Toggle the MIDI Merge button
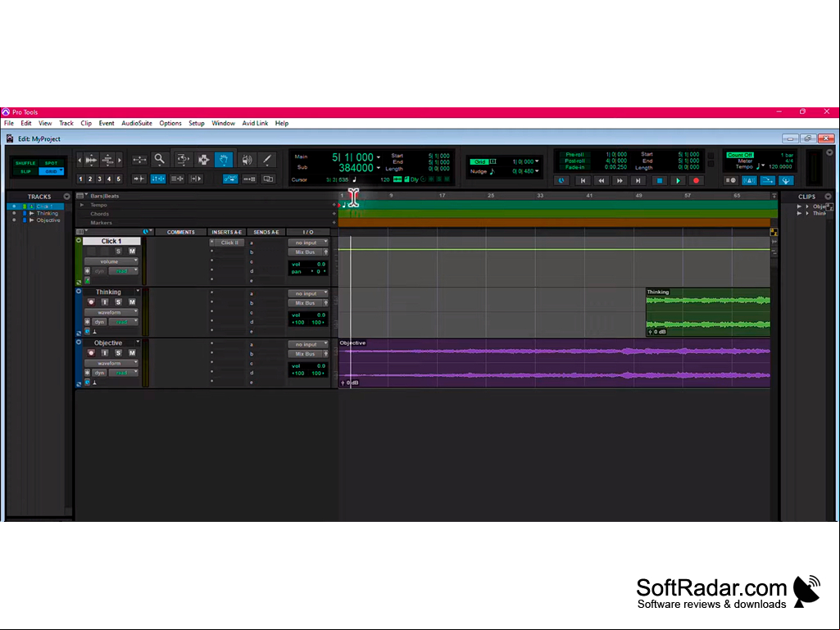 pos(786,180)
